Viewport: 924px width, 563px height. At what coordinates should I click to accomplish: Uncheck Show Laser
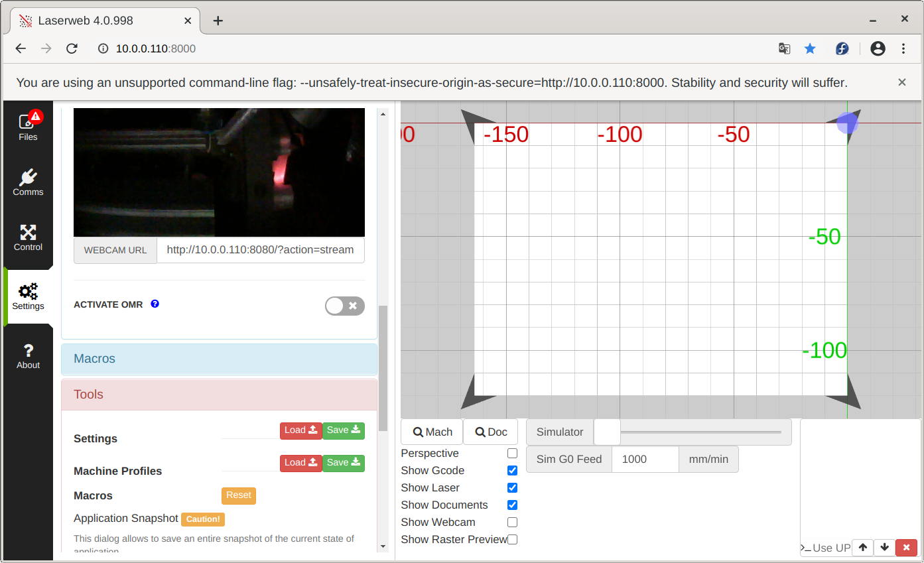coord(512,488)
